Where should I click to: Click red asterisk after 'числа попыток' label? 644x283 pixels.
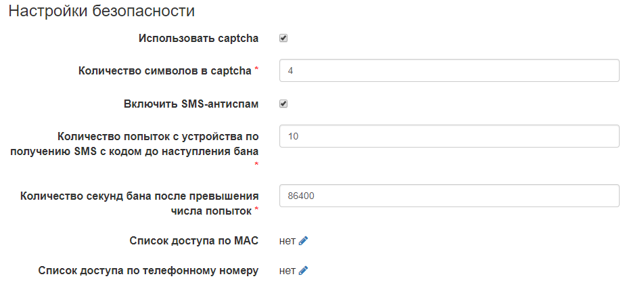pos(256,211)
